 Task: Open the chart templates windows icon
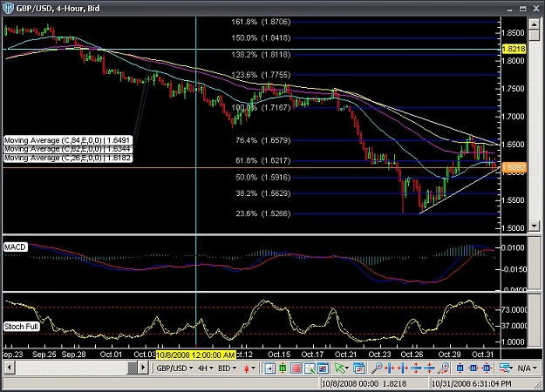point(359,368)
